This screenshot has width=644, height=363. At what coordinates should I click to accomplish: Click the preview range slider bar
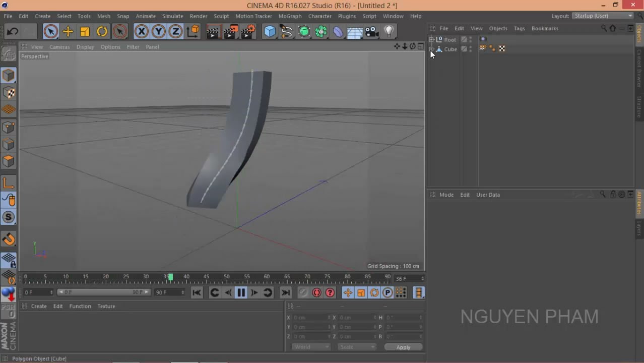pos(103,292)
